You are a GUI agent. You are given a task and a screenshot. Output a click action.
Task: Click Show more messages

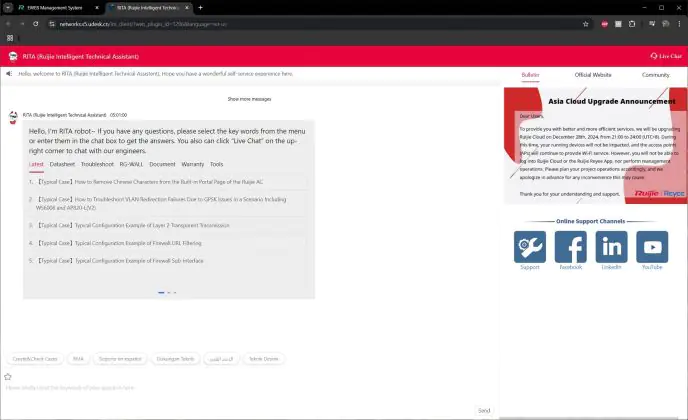pyautogui.click(x=249, y=99)
